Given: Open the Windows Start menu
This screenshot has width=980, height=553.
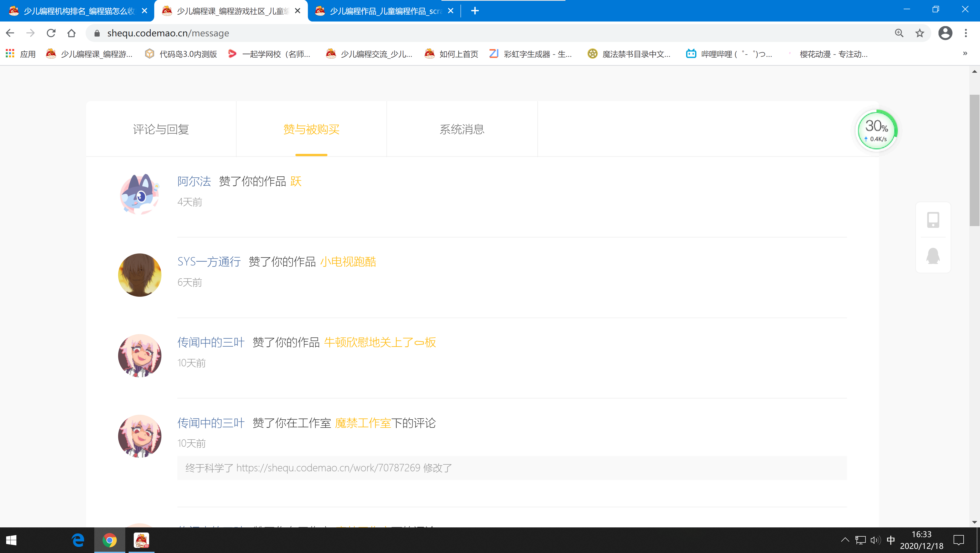Looking at the screenshot, I should (12, 540).
